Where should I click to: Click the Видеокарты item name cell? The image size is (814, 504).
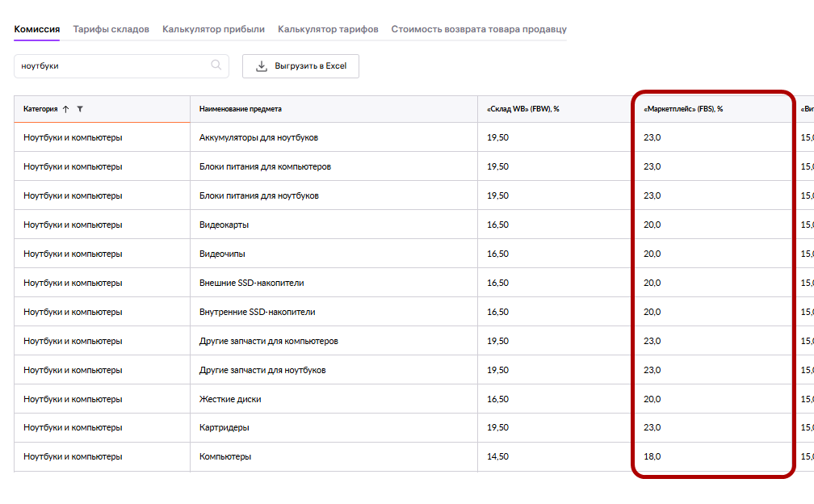point(224,225)
